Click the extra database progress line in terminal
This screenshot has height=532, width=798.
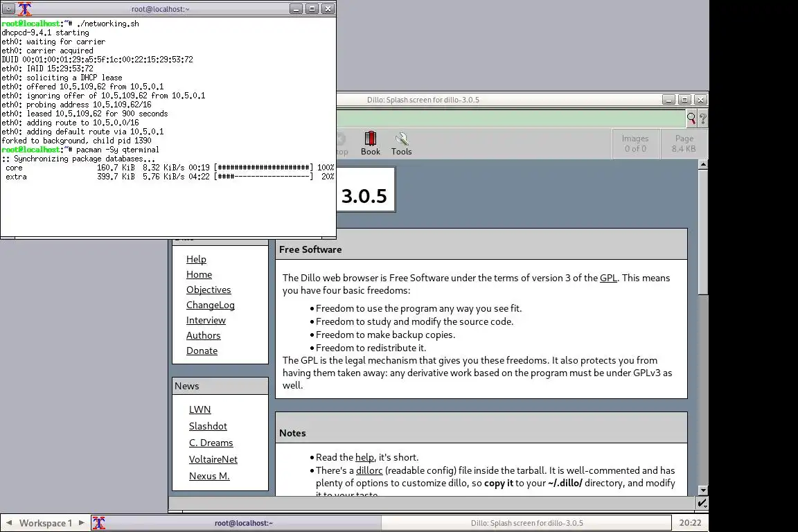(169, 177)
